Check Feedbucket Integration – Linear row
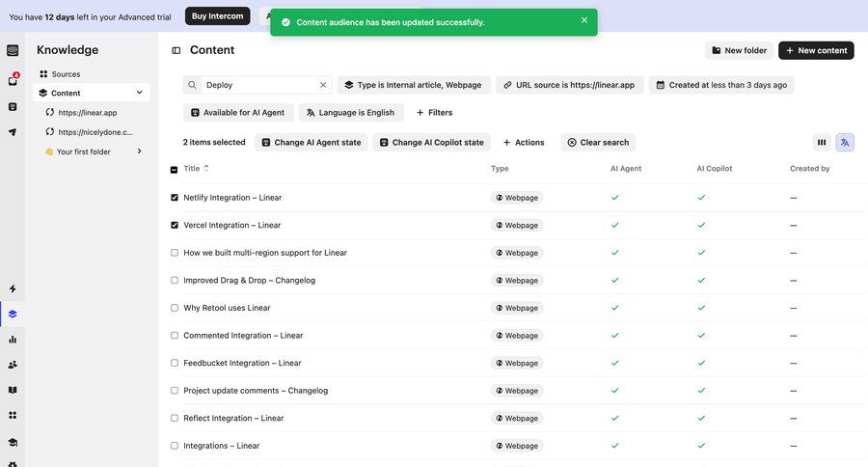 (x=175, y=363)
